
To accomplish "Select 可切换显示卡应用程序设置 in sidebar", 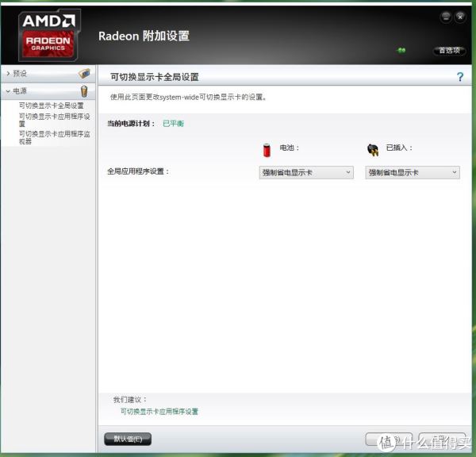I will point(54,120).
